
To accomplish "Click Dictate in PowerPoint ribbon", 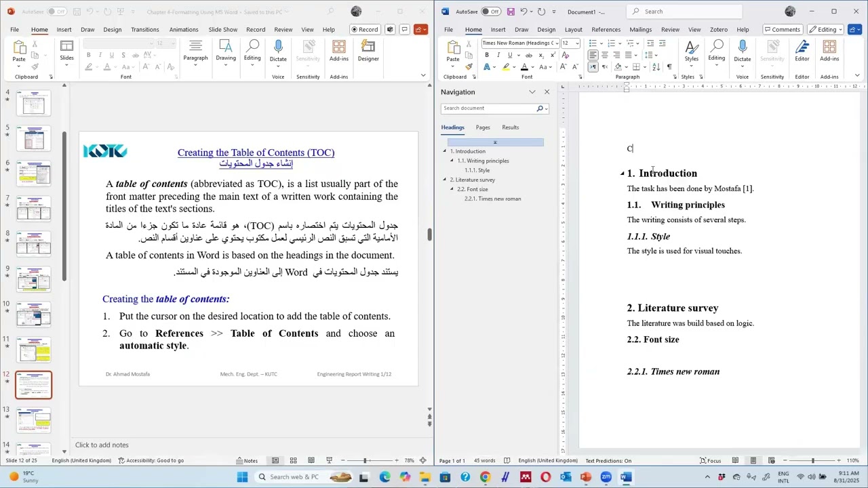I will pyautogui.click(x=278, y=51).
